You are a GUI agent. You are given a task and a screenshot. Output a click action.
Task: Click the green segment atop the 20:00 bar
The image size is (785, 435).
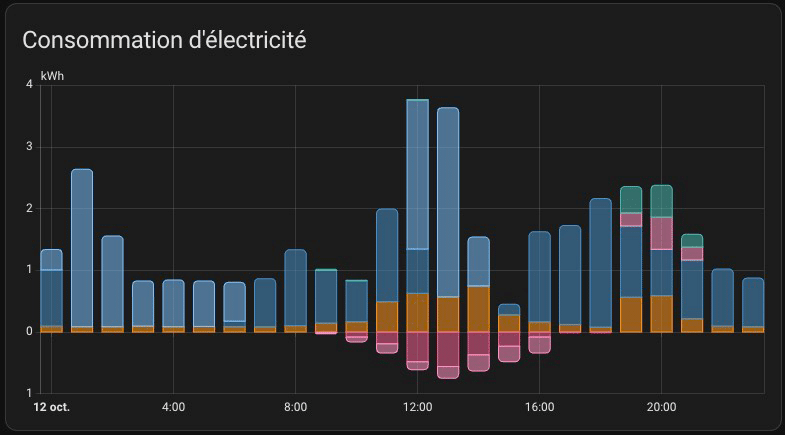click(661, 201)
